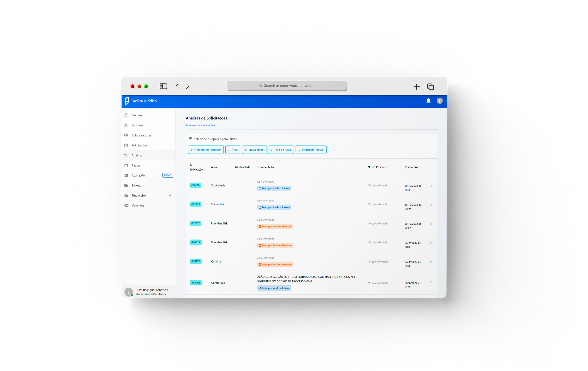Open the Tipo de Ação filter dropdown
This screenshot has width=588, height=371.
click(281, 150)
